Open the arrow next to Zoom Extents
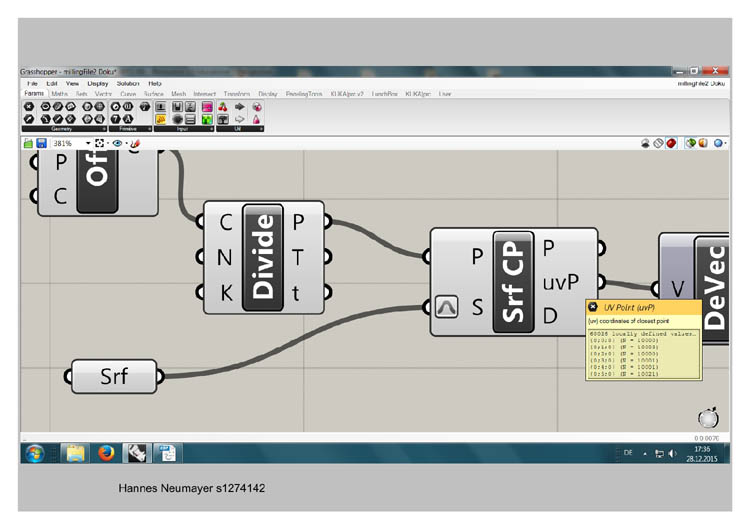This screenshot has height=529, width=750. (x=108, y=143)
